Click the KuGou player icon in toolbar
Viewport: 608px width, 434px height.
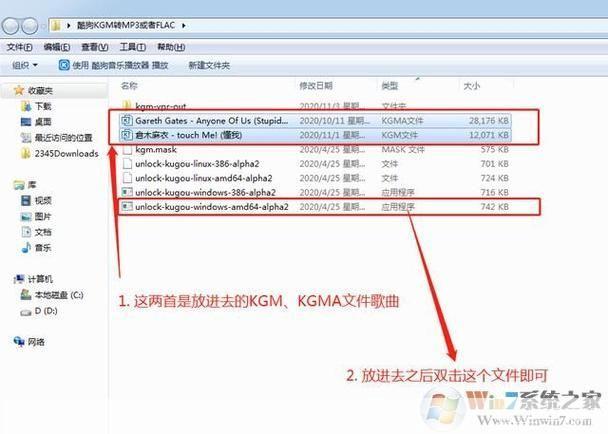point(64,65)
